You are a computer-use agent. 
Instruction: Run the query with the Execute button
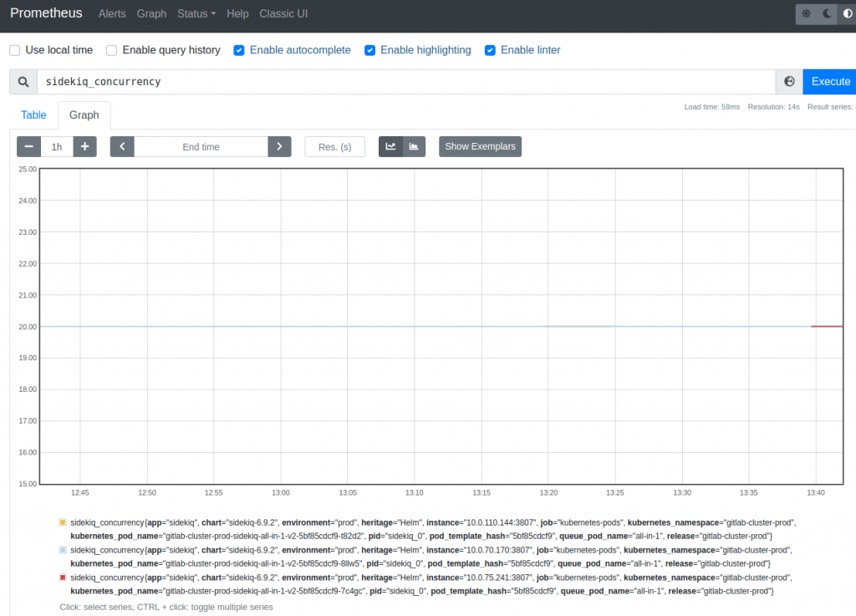point(829,81)
